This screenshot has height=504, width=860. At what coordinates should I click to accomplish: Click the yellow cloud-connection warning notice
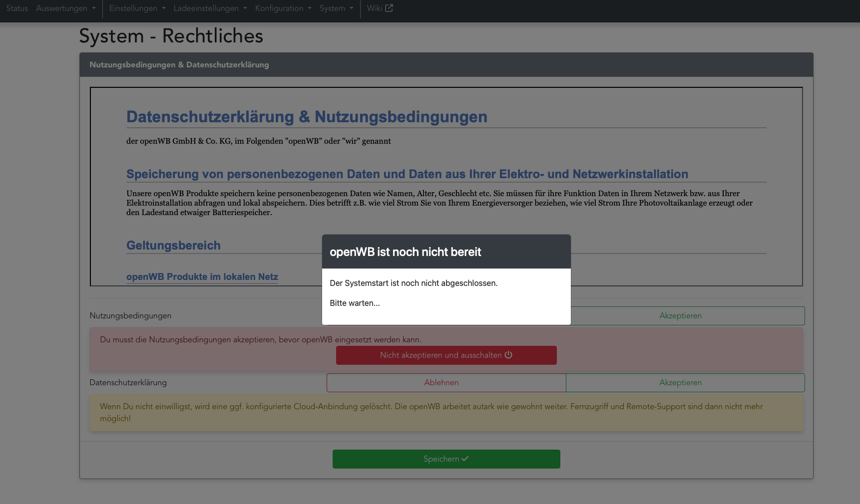[x=446, y=413]
